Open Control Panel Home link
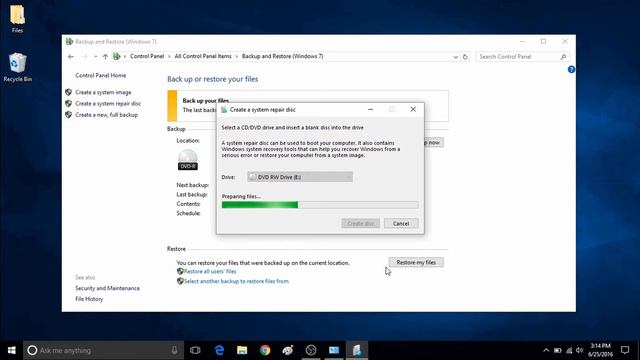 tap(101, 76)
